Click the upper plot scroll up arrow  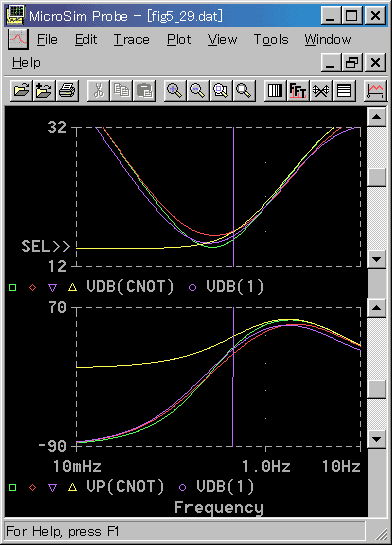[x=376, y=117]
